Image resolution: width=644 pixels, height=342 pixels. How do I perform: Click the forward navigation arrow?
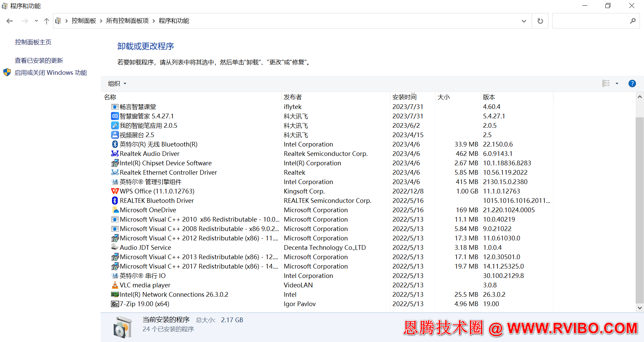coord(25,21)
